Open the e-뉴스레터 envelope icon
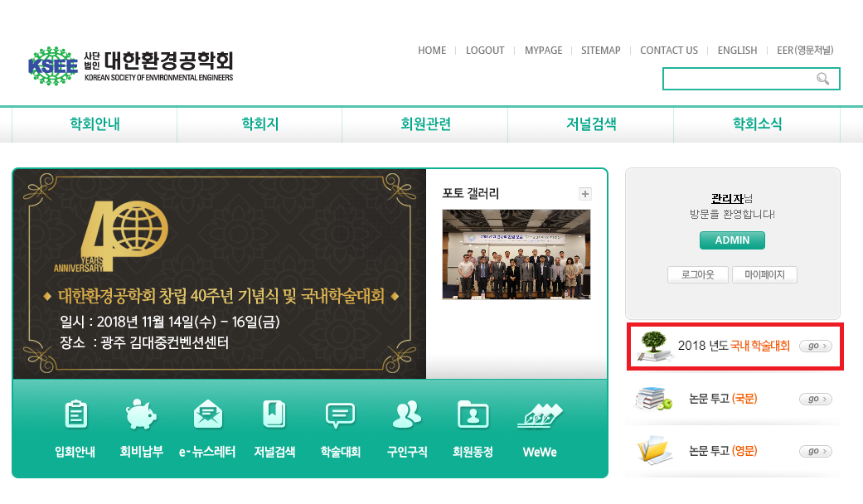 click(208, 414)
